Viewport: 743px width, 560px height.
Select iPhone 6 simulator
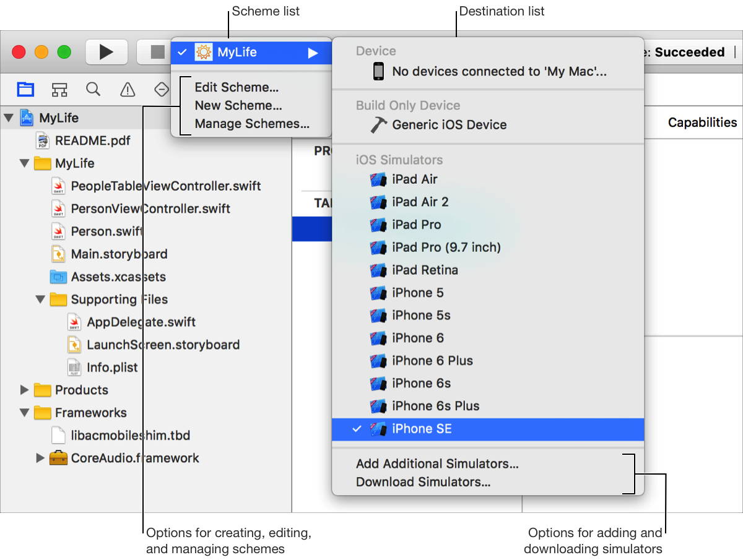pos(488,338)
